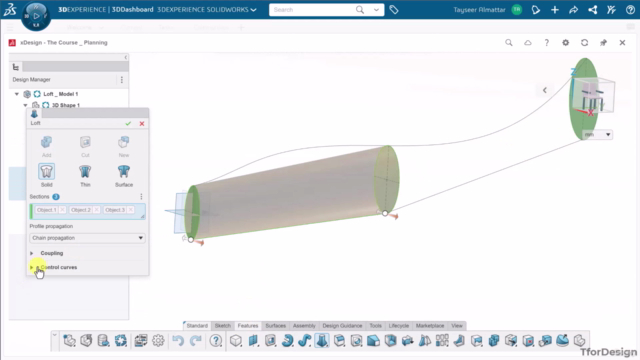640x360 pixels.
Task: Click the plus Add icon in top bar
Action: pyautogui.click(x=555, y=9)
